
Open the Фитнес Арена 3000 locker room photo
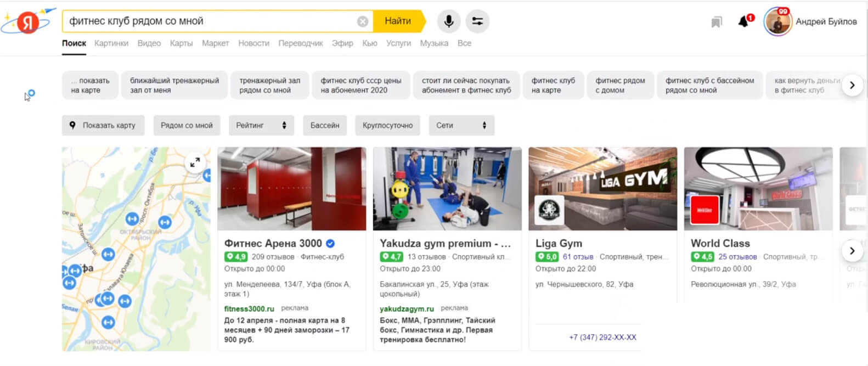point(292,189)
